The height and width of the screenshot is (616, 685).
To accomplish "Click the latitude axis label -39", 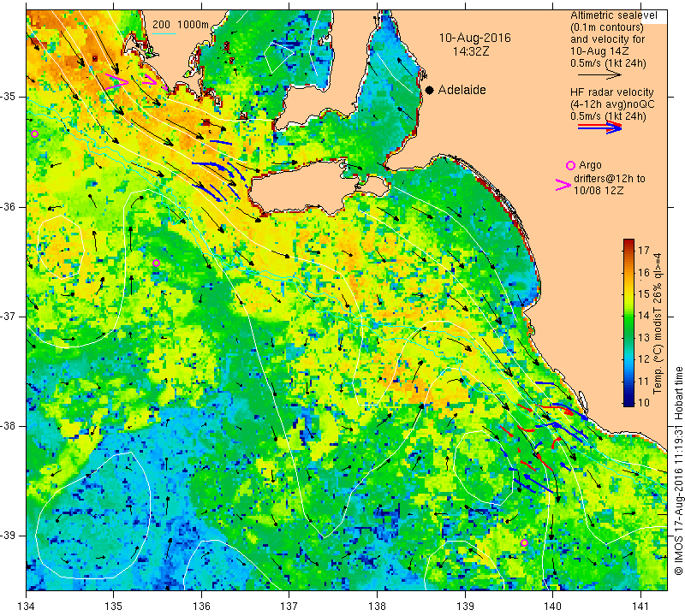I will pos(8,536).
